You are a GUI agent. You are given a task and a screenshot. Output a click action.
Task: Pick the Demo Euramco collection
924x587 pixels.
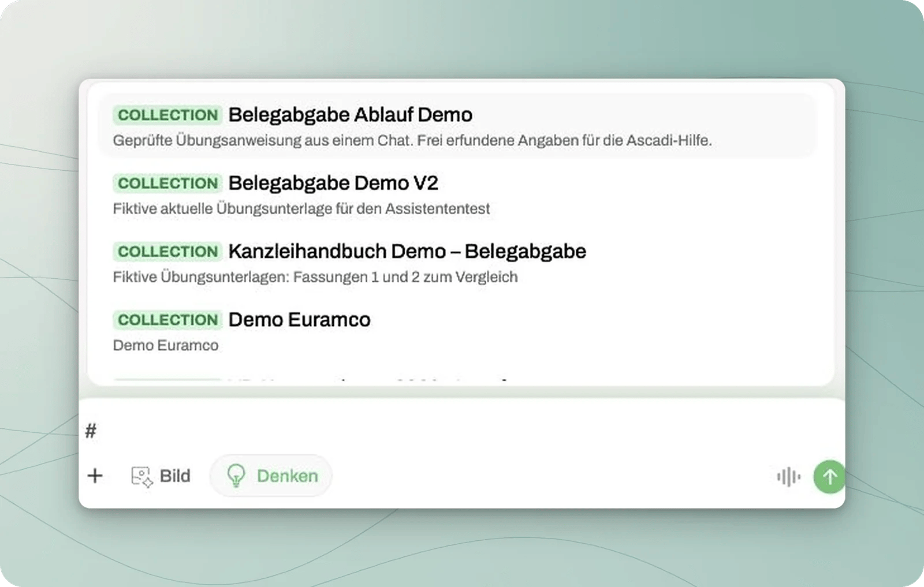tap(457, 331)
